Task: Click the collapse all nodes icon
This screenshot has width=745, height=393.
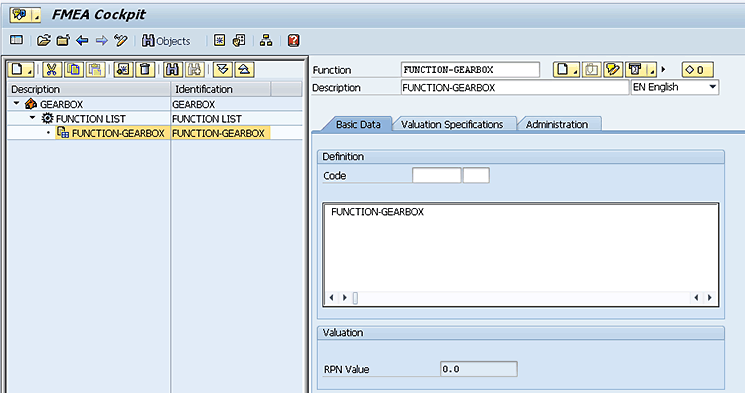Action: point(244,70)
